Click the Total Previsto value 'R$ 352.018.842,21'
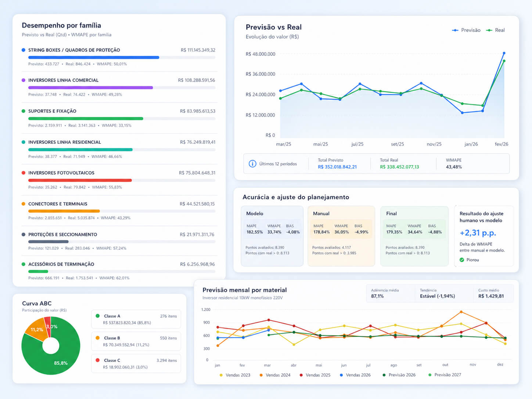Image resolution: width=532 pixels, height=399 pixels. (337, 167)
